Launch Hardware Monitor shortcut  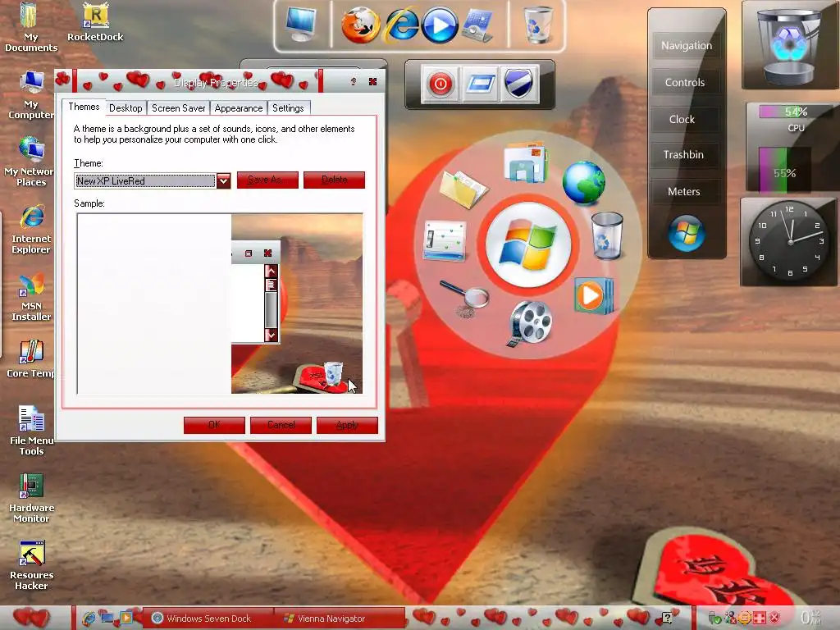(x=31, y=498)
